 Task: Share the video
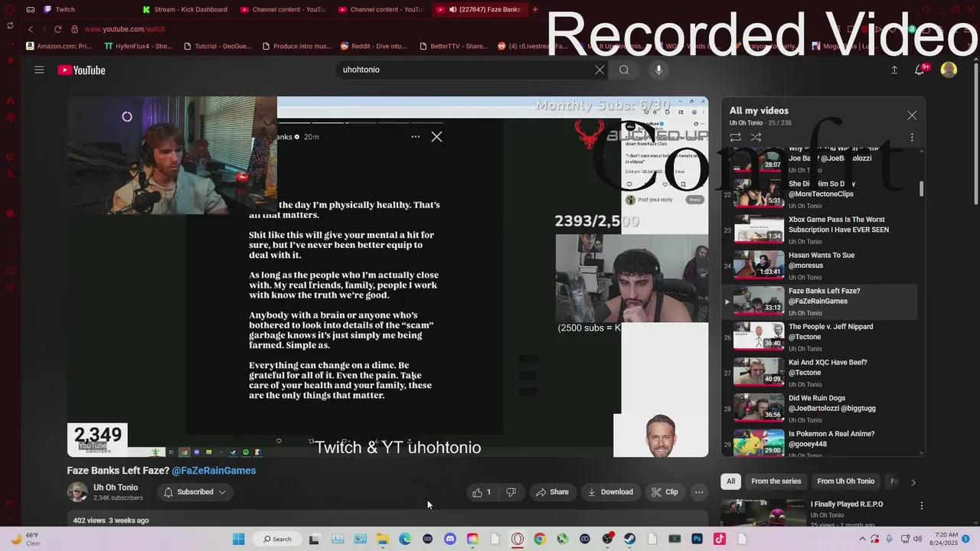(552, 492)
